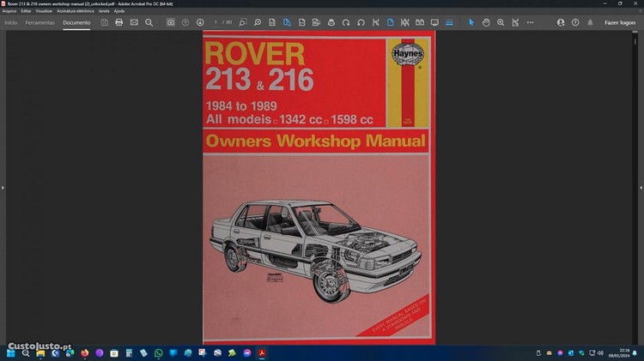Open the notifications bell

[590, 22]
